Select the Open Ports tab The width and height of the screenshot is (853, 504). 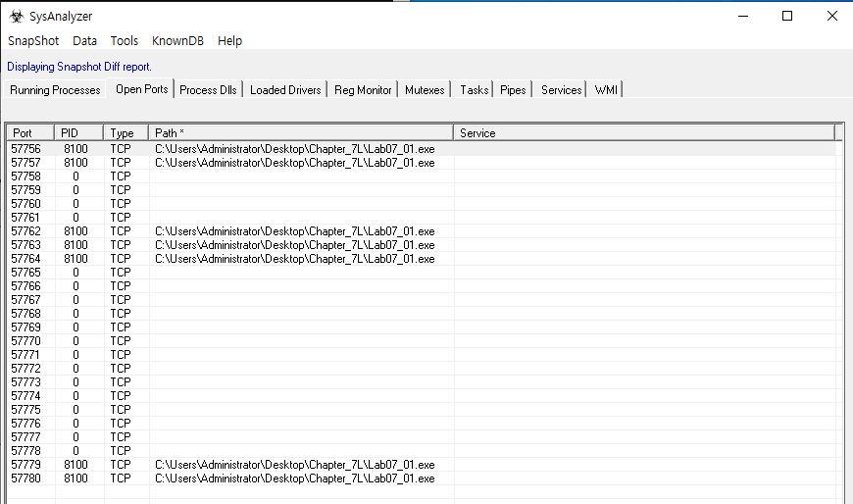pos(141,88)
